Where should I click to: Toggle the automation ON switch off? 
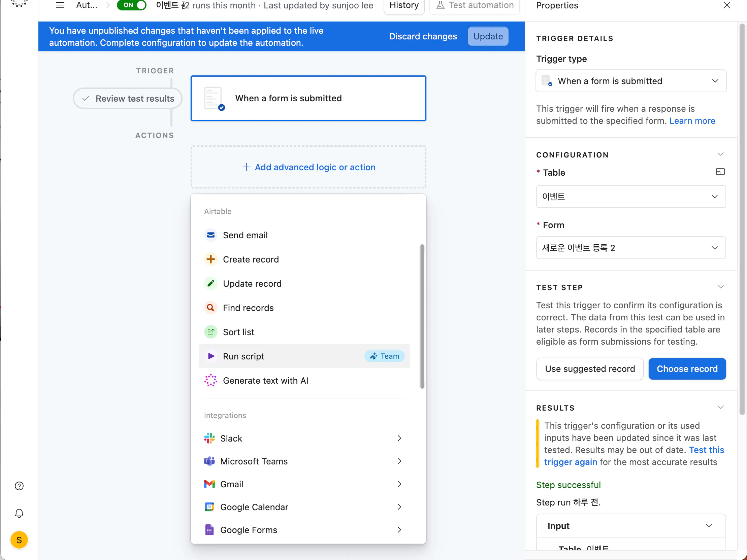click(132, 5)
